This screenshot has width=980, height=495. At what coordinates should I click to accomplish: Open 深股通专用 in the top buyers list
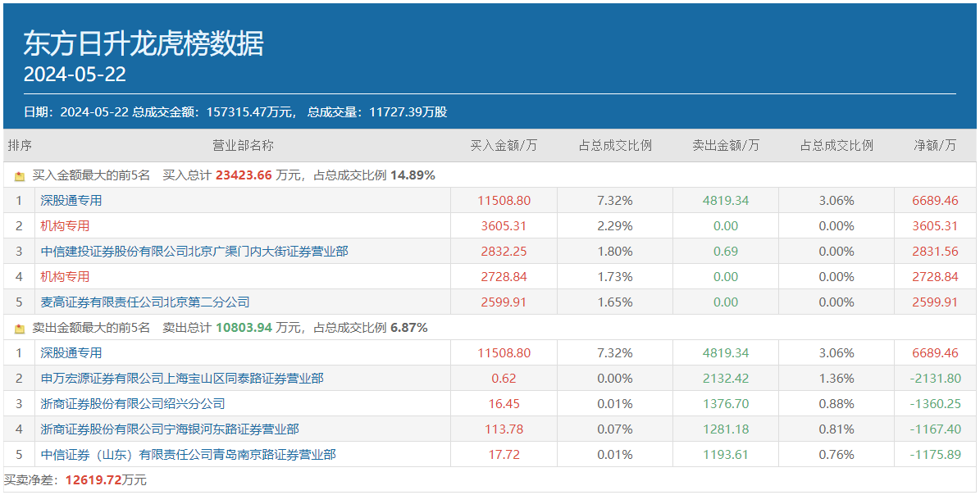click(71, 201)
